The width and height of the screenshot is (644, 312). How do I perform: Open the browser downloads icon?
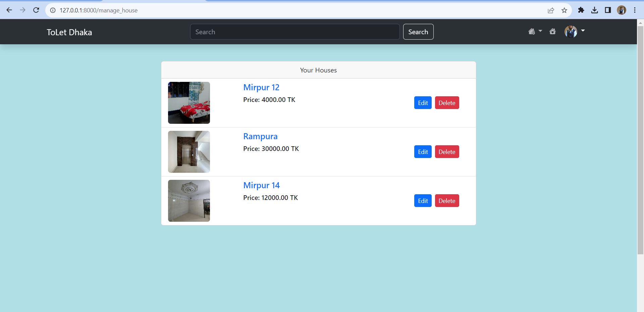595,10
